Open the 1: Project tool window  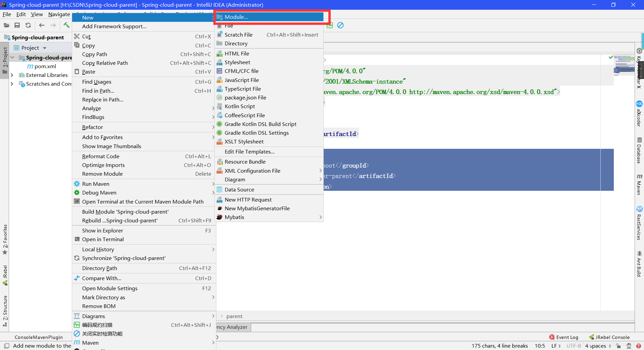(x=5, y=60)
